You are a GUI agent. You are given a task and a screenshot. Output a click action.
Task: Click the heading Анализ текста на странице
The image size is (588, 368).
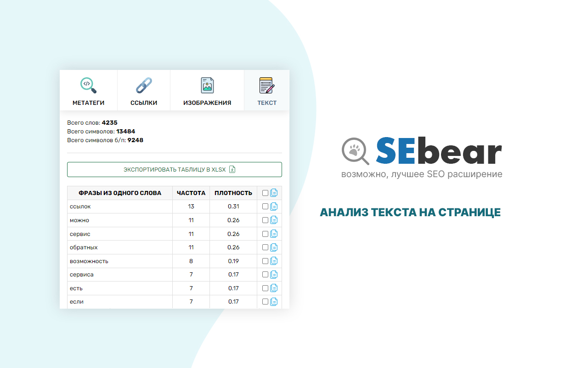[x=410, y=213]
